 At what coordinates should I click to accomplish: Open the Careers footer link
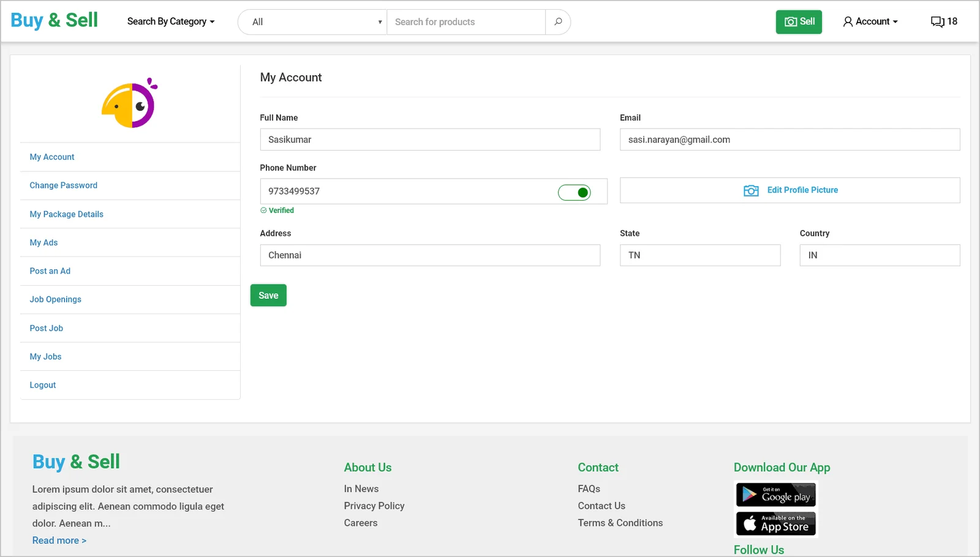(x=361, y=523)
